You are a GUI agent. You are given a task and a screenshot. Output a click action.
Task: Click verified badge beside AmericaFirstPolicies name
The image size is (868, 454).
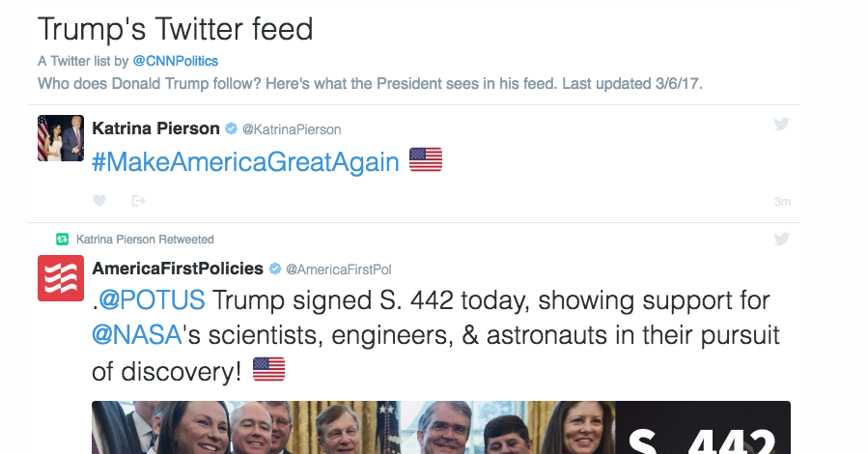[x=274, y=269]
